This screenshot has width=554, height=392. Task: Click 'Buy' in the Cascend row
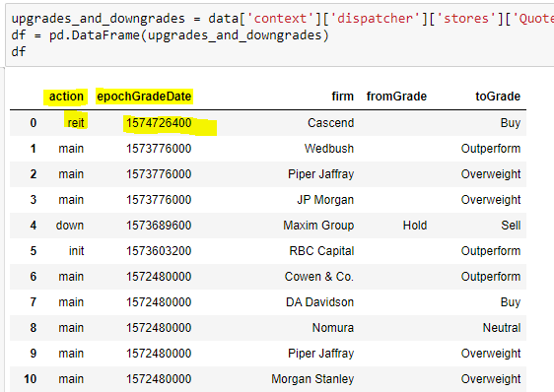click(x=511, y=123)
